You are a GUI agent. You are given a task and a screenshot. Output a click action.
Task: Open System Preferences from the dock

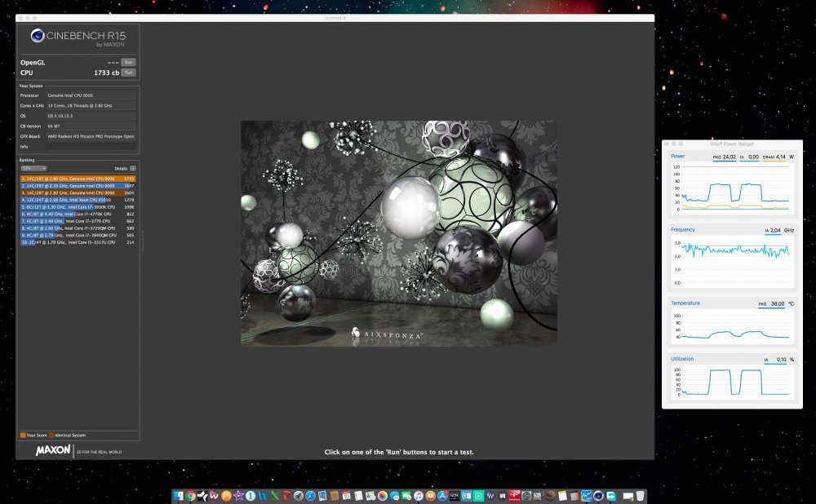(526, 496)
